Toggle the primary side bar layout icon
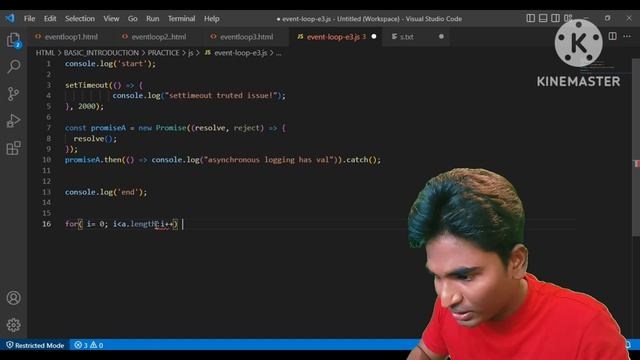 [x=530, y=18]
